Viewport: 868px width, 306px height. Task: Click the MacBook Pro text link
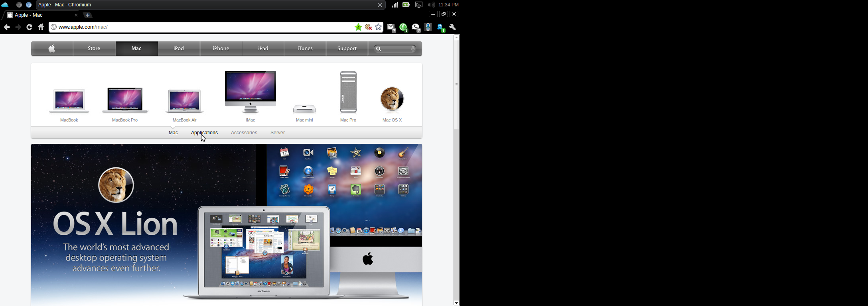click(x=125, y=120)
